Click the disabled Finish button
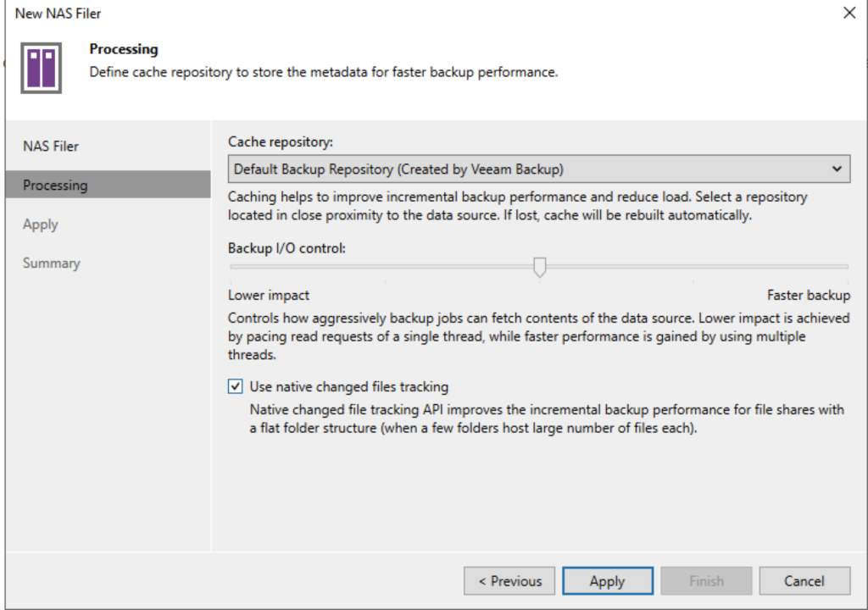 706,581
